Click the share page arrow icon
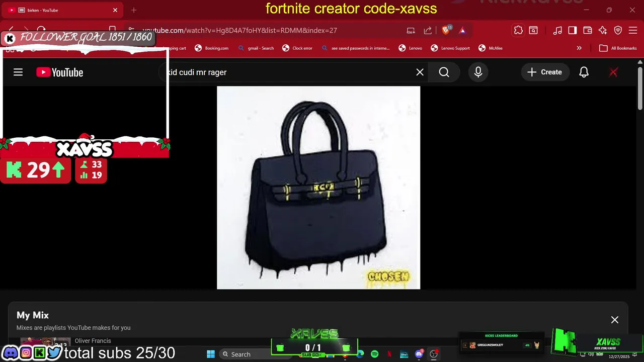Screen dimensions: 644x362 [428, 30]
